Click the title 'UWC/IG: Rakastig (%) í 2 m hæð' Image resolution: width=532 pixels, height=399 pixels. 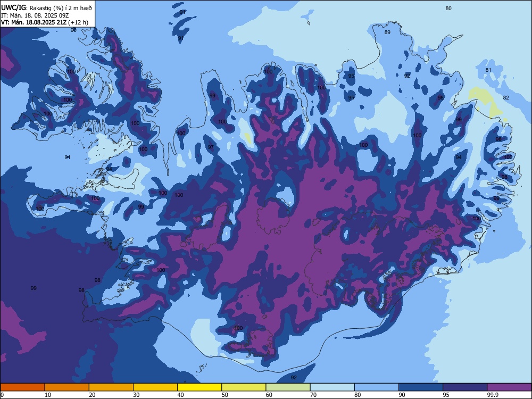46,7
